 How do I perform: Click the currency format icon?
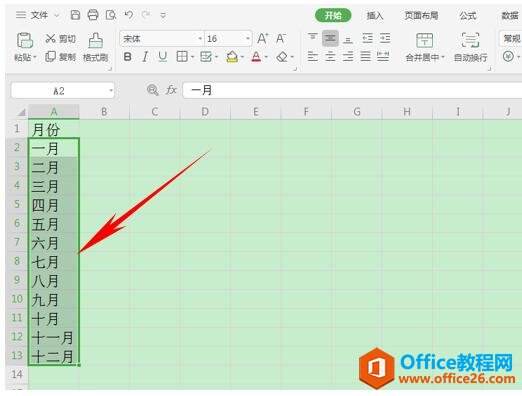click(508, 56)
